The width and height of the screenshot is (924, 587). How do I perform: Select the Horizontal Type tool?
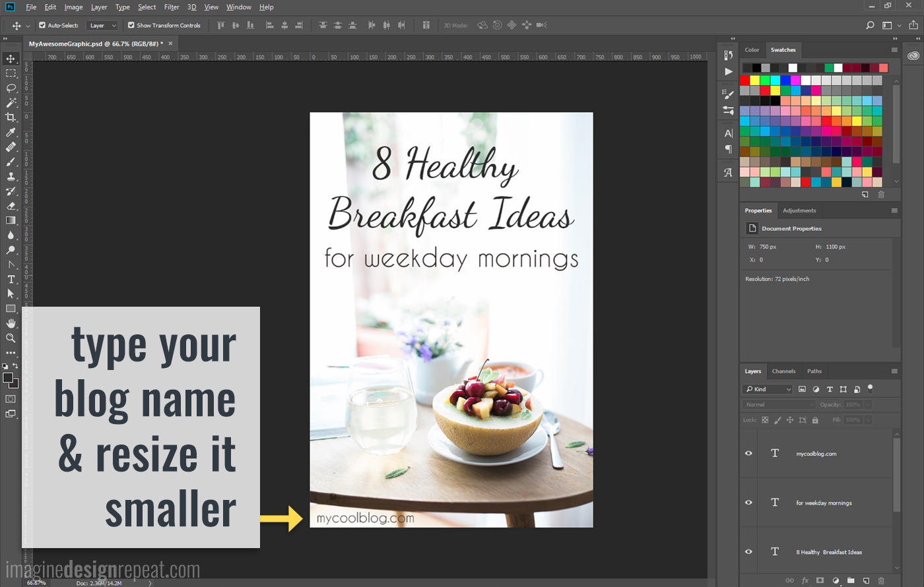[11, 279]
